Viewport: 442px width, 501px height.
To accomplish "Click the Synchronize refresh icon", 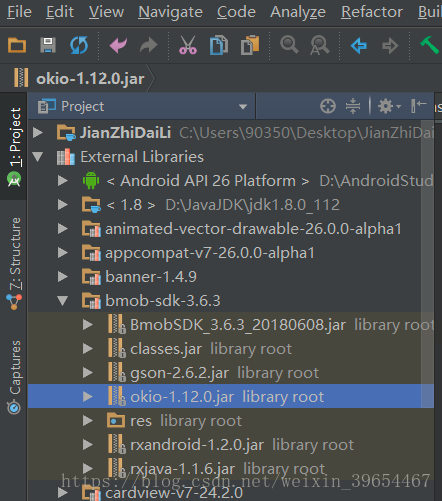I will (79, 45).
